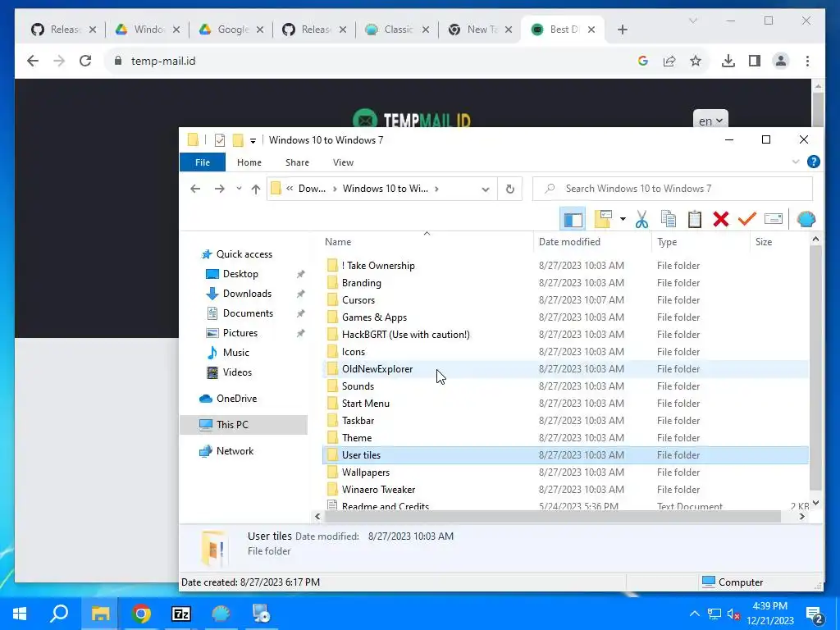Open folder options dropdown arrow
Screen dimensions: 840x630
click(623, 218)
